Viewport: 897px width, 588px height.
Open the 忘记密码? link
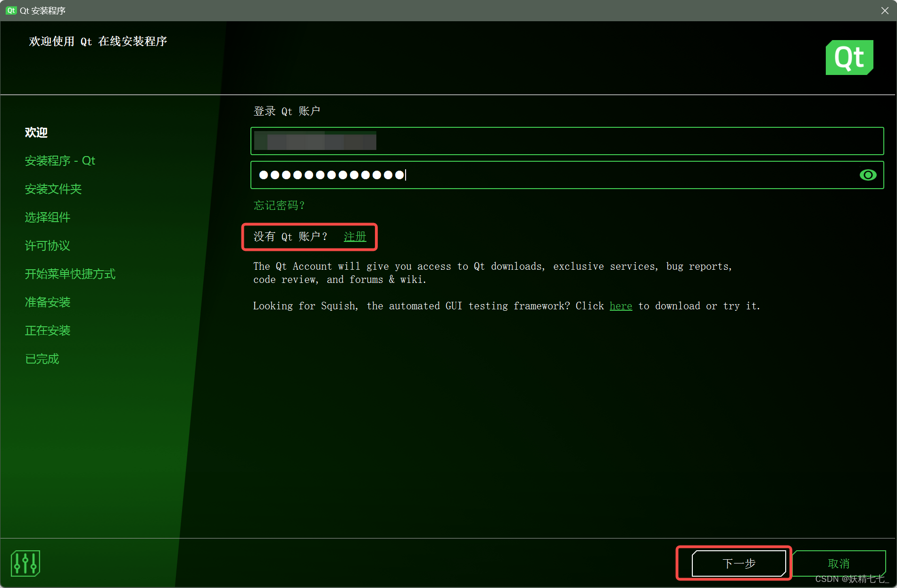tap(279, 205)
